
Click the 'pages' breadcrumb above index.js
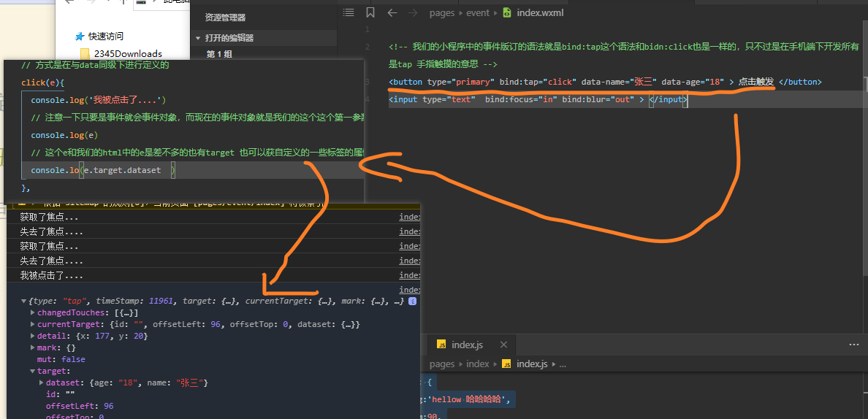[442, 364]
